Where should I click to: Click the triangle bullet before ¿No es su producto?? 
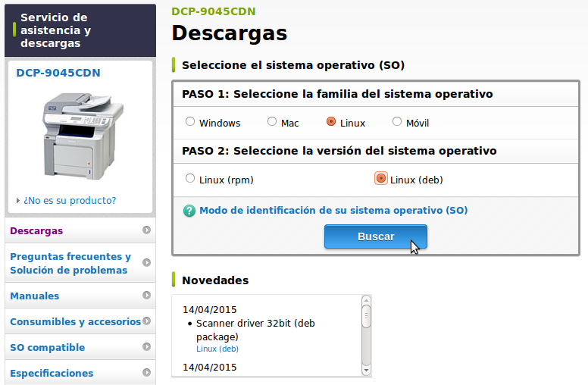(x=17, y=201)
